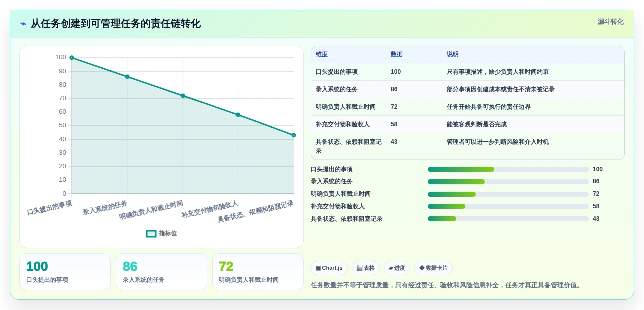
Task: Select the table cell 具备状态、依赖和阻塞记录
Action: (x=349, y=146)
